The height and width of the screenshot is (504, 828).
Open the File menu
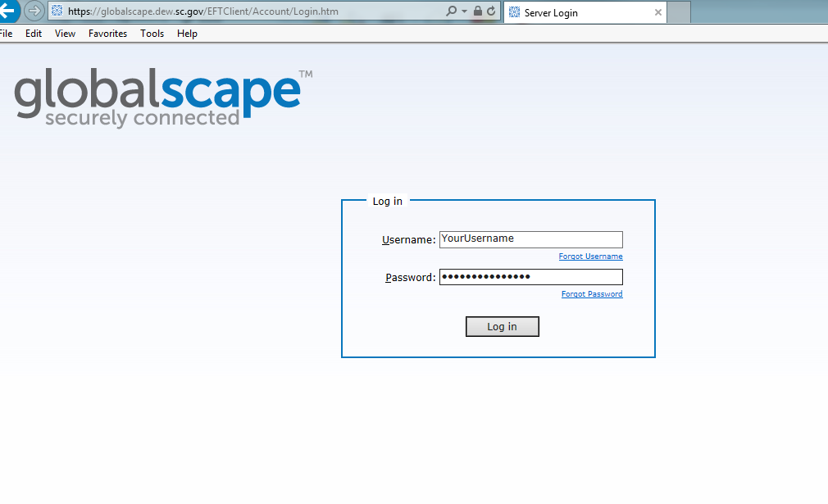[x=6, y=34]
